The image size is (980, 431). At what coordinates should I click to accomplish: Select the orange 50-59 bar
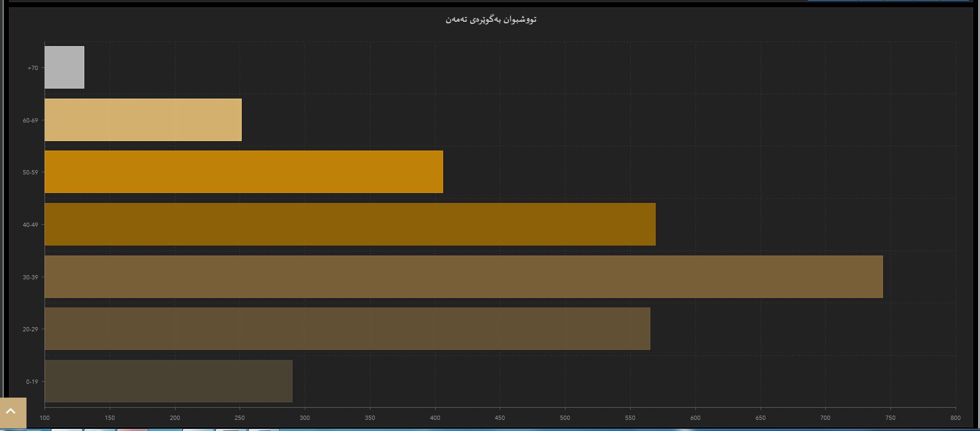click(x=244, y=172)
